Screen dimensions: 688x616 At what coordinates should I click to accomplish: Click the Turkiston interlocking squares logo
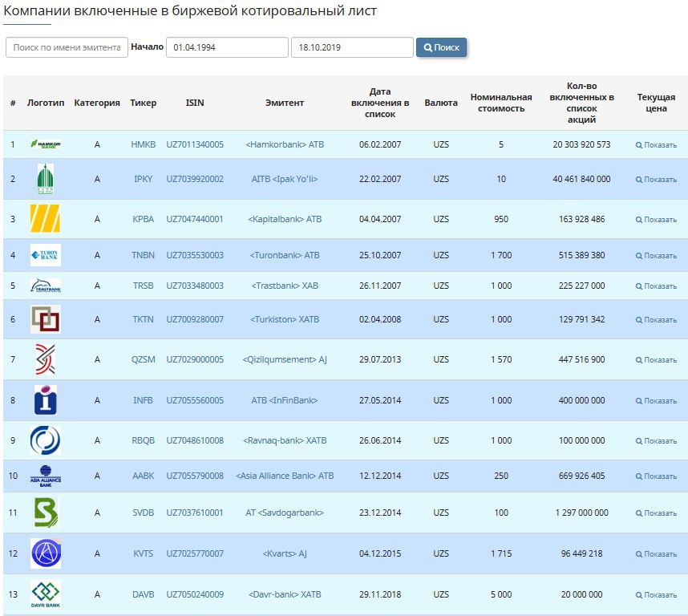point(46,319)
